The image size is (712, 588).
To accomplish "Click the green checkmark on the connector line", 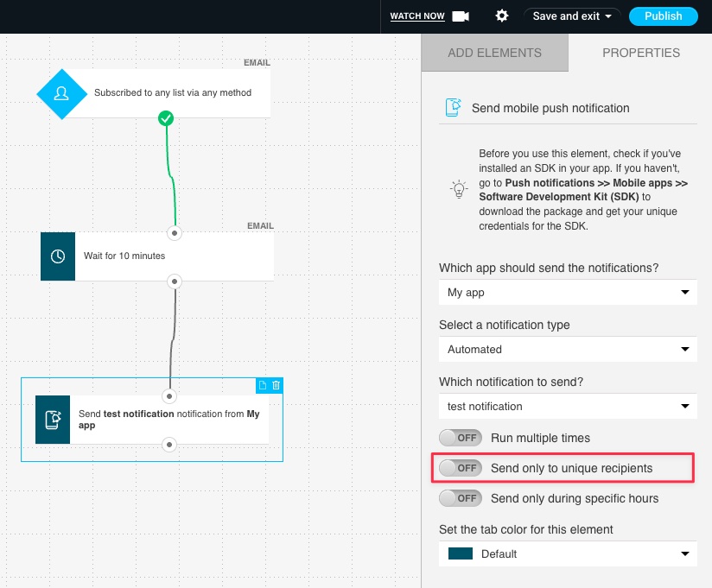I will click(x=166, y=119).
